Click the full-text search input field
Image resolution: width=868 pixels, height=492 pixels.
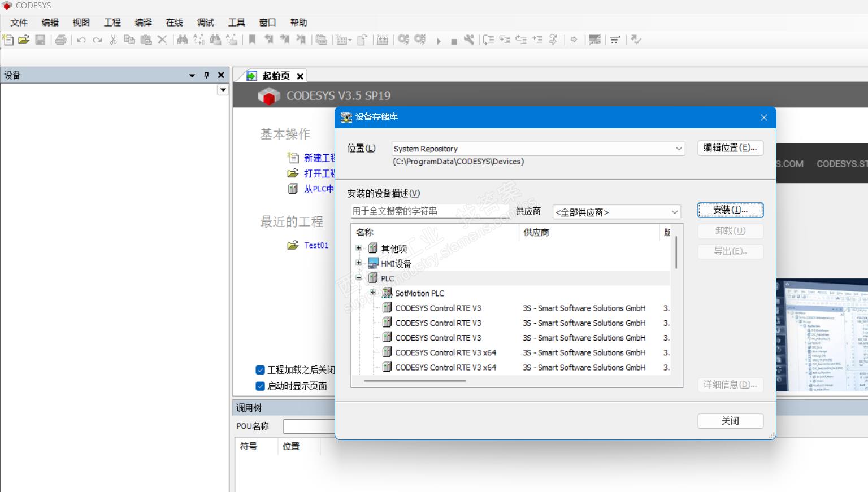[x=430, y=211]
